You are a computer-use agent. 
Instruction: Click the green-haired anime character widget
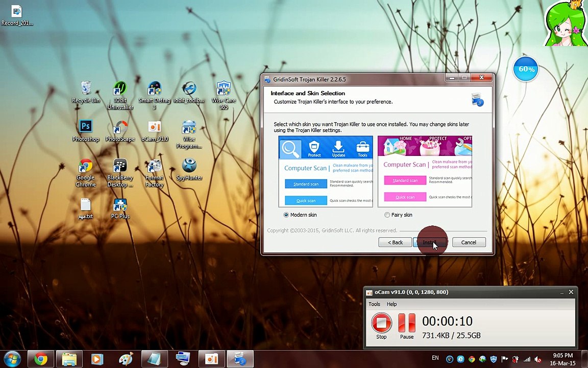tap(566, 24)
